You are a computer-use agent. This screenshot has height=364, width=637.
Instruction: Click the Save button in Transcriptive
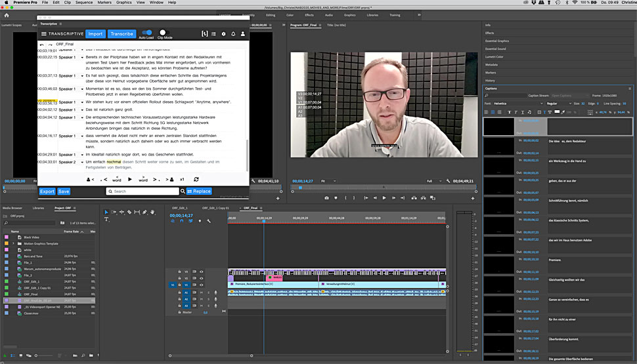point(64,191)
